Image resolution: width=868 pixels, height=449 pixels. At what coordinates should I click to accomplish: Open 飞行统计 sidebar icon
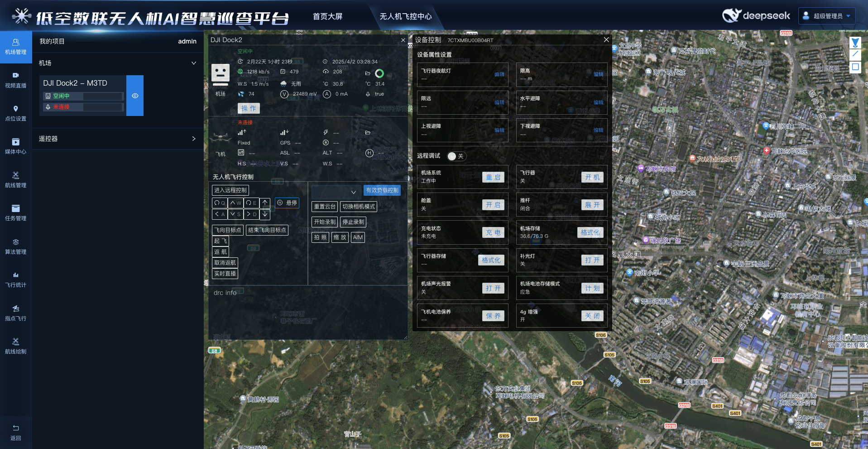pyautogui.click(x=16, y=279)
